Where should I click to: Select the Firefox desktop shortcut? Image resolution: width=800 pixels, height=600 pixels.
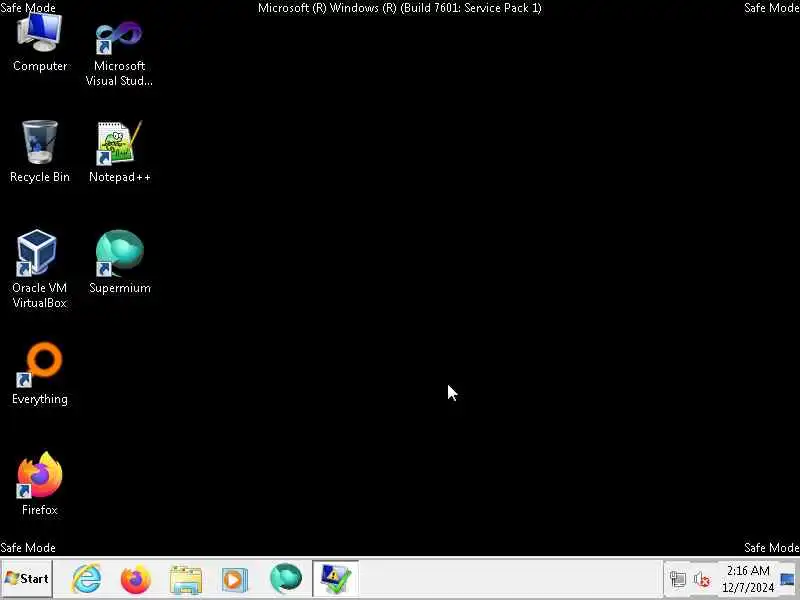[x=40, y=484]
